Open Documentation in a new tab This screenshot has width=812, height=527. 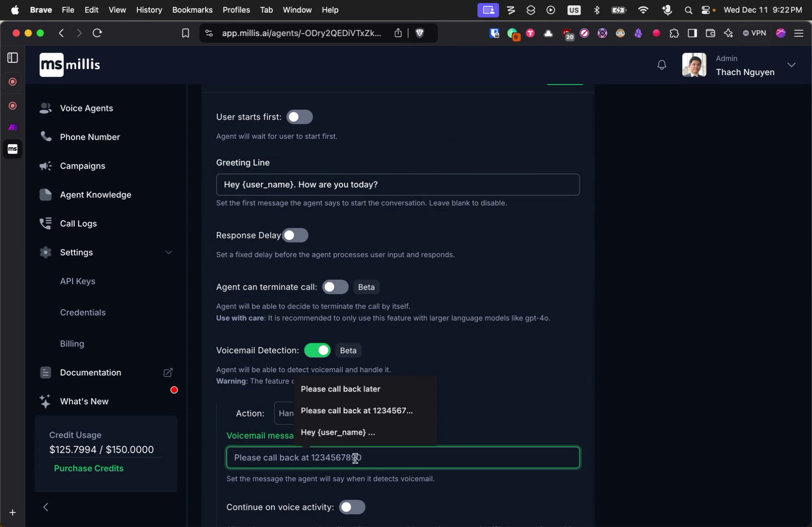click(168, 372)
